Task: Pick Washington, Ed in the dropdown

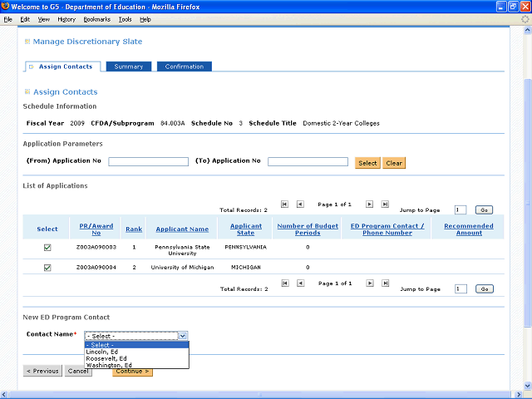Action: coord(108,365)
